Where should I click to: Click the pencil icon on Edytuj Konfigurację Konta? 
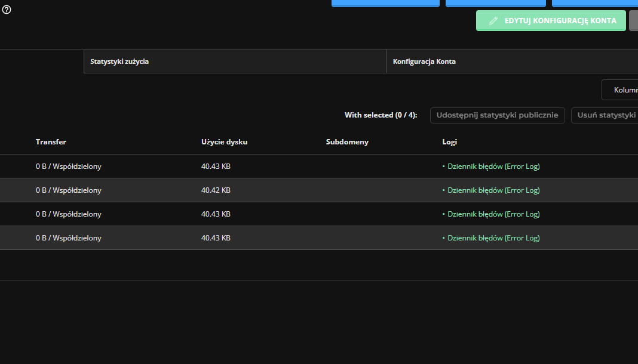coord(493,20)
